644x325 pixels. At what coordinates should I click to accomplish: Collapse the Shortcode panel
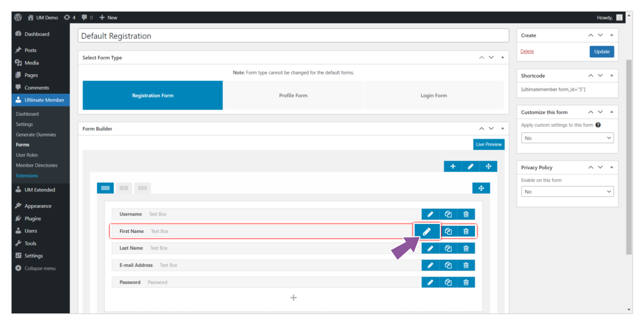click(x=612, y=76)
